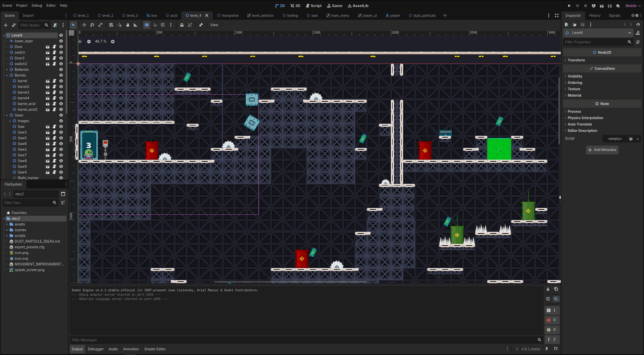
Task: Create a new resource in the Inspector
Action: point(566,24)
